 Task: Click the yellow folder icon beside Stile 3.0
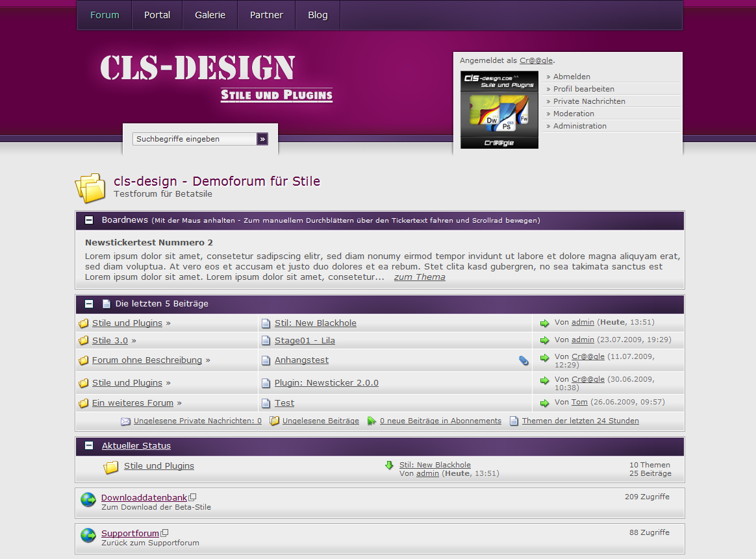click(x=83, y=341)
